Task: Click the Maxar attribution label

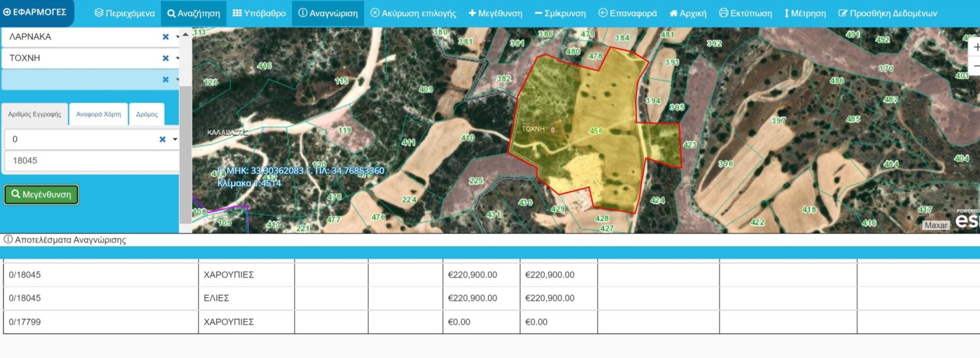Action: coord(936,225)
